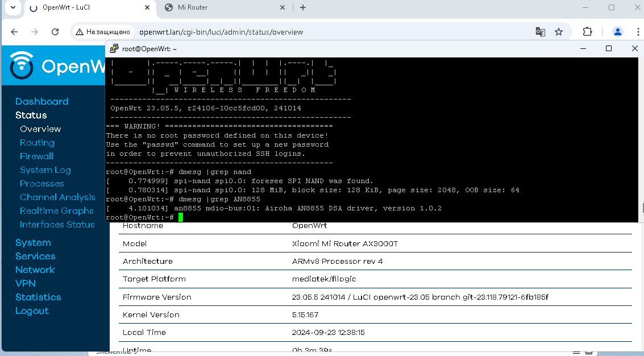Click the browser forward arrow
This screenshot has width=644, height=356.
pos(35,32)
